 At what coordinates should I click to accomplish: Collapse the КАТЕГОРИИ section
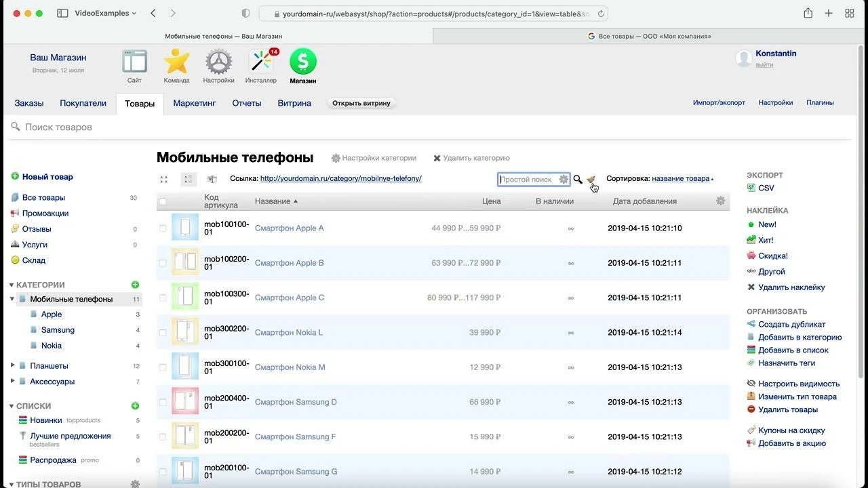[12, 285]
